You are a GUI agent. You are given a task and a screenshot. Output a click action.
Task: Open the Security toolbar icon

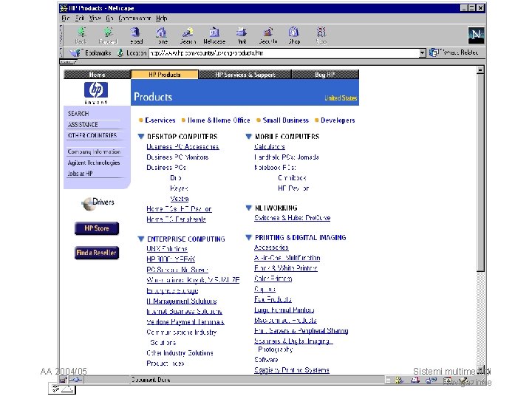click(x=268, y=35)
